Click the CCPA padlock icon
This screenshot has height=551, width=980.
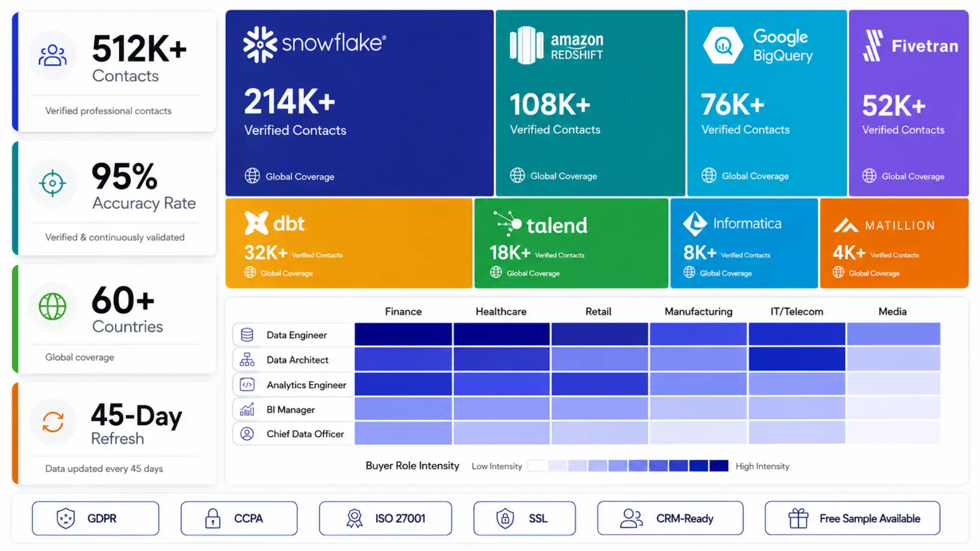tap(213, 518)
